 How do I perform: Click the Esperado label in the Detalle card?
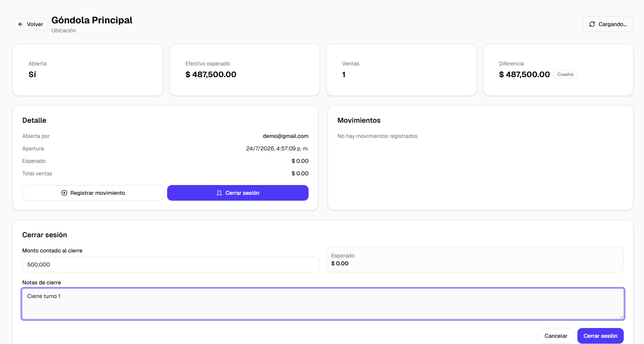[34, 161]
